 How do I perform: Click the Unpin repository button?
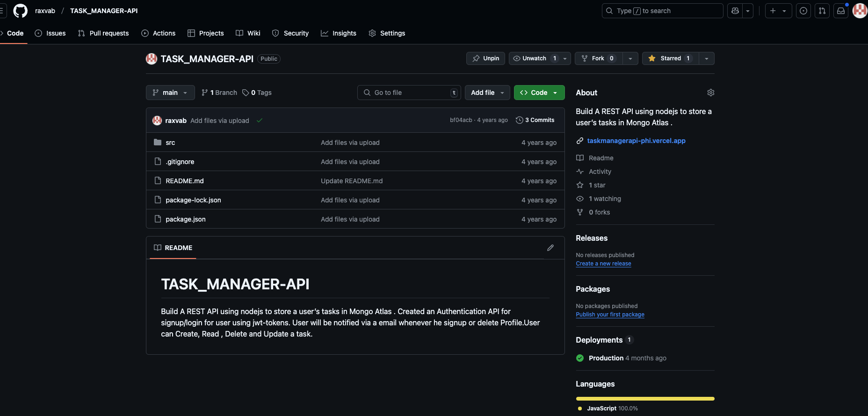tap(485, 58)
